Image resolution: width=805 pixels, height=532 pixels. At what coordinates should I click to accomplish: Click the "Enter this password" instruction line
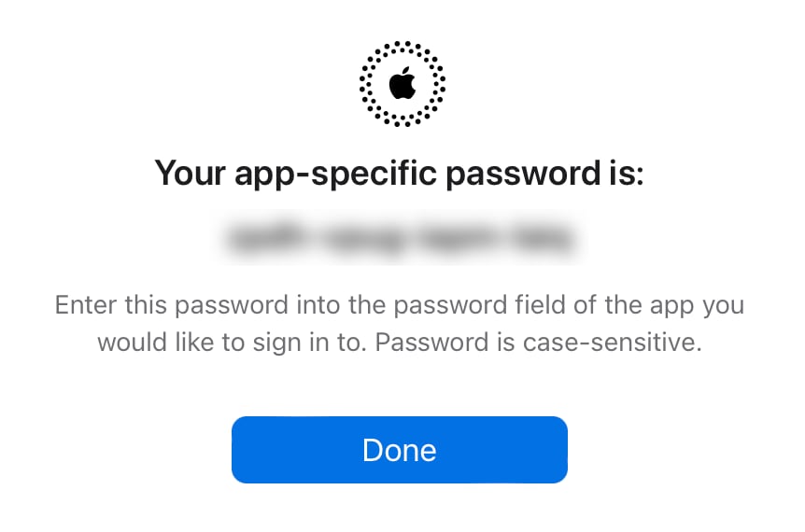click(400, 305)
